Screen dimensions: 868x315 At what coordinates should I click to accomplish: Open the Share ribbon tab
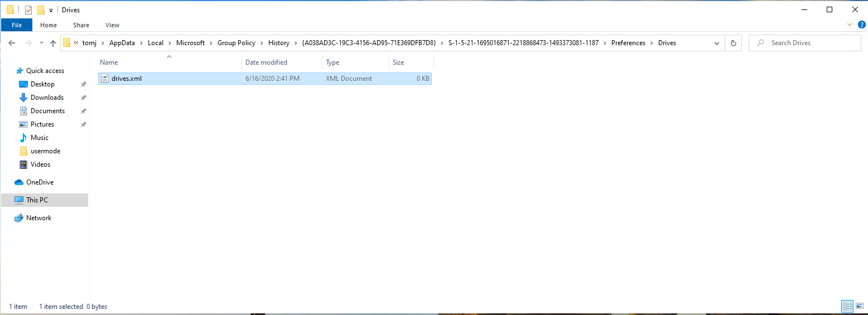pyautogui.click(x=81, y=25)
